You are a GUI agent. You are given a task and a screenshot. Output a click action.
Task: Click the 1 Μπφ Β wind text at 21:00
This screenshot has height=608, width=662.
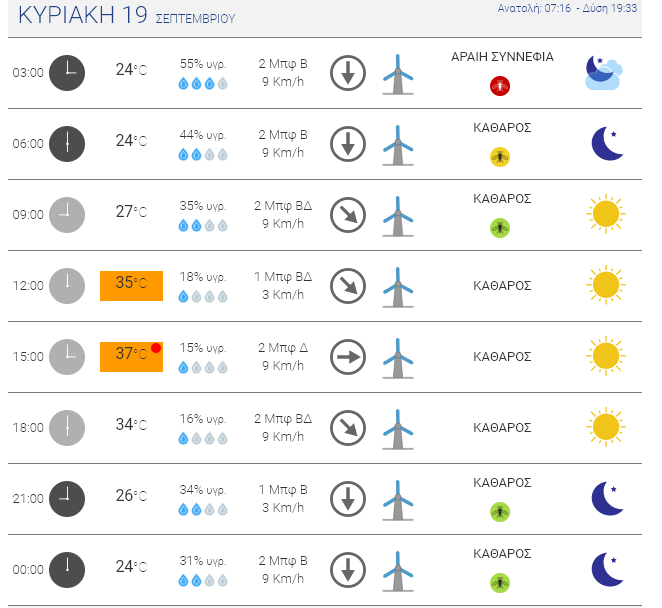click(283, 490)
